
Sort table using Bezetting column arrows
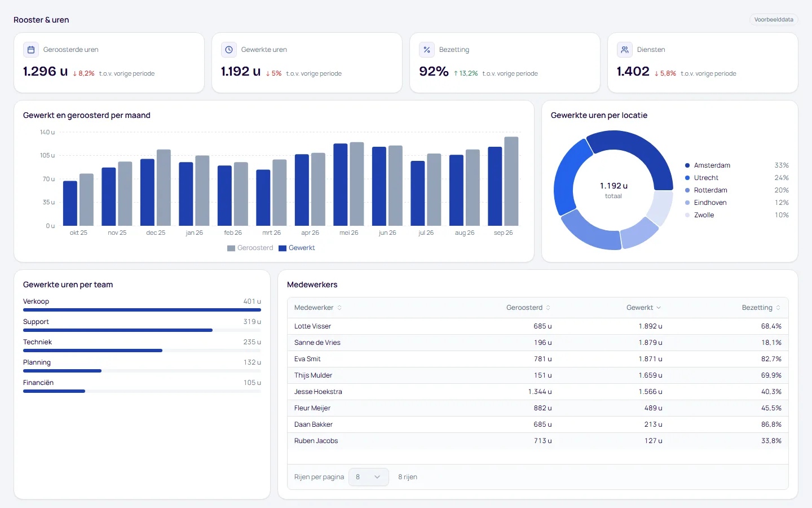(x=778, y=308)
